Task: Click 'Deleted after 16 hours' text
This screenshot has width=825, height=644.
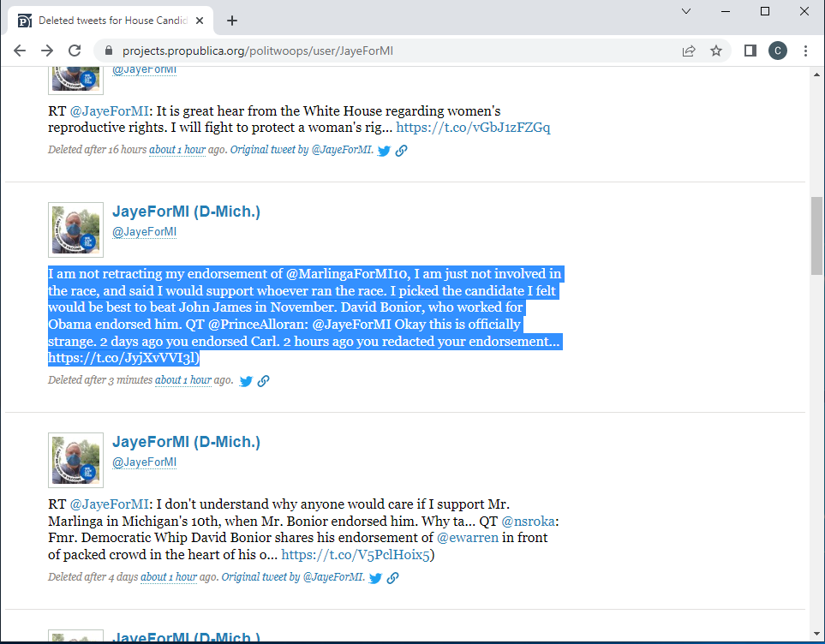Action: point(98,149)
